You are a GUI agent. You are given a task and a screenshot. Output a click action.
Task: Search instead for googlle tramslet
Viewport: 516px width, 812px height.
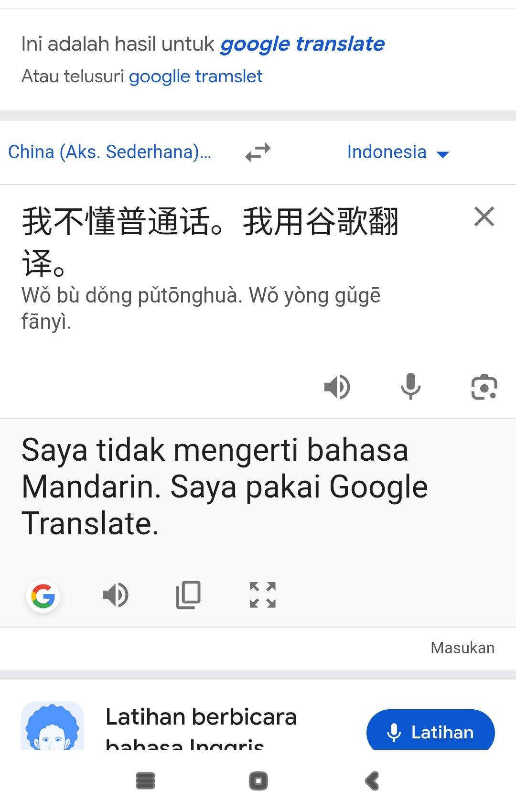pyautogui.click(x=195, y=76)
